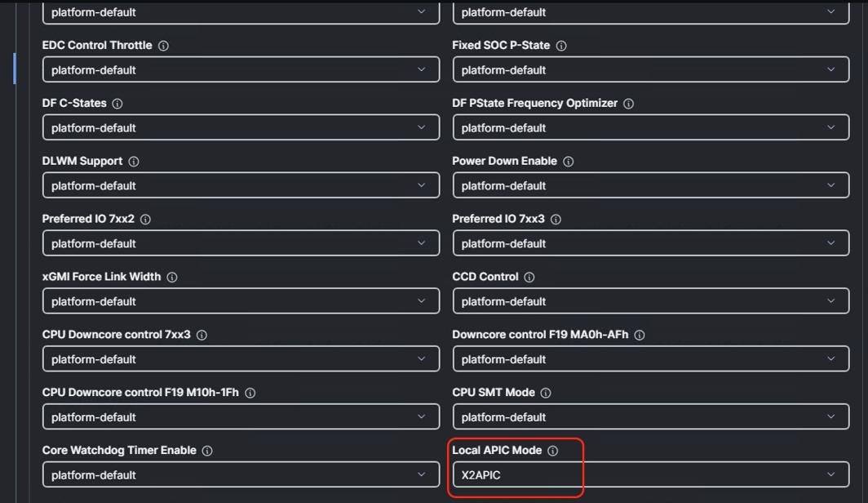View info for Preferred IO 7xx2
Screen dimensions: 868x503
[x=144, y=219]
